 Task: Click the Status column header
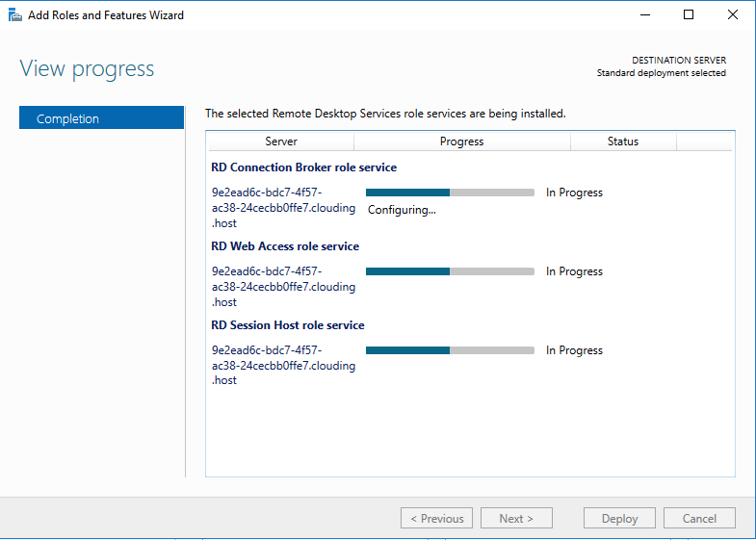pos(623,141)
